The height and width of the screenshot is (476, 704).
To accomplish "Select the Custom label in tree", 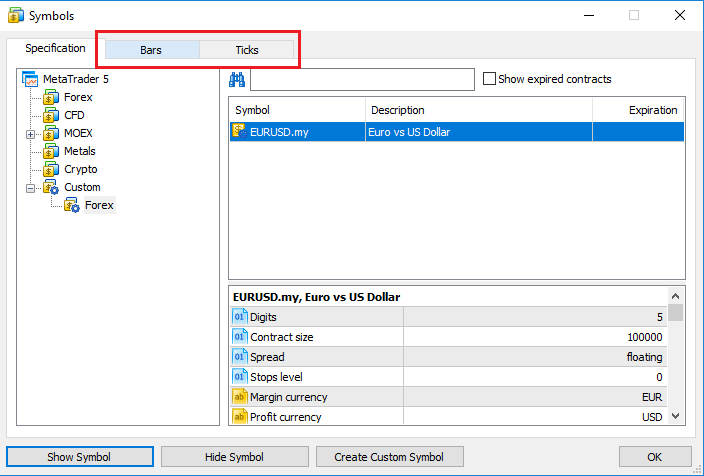I will (x=82, y=187).
